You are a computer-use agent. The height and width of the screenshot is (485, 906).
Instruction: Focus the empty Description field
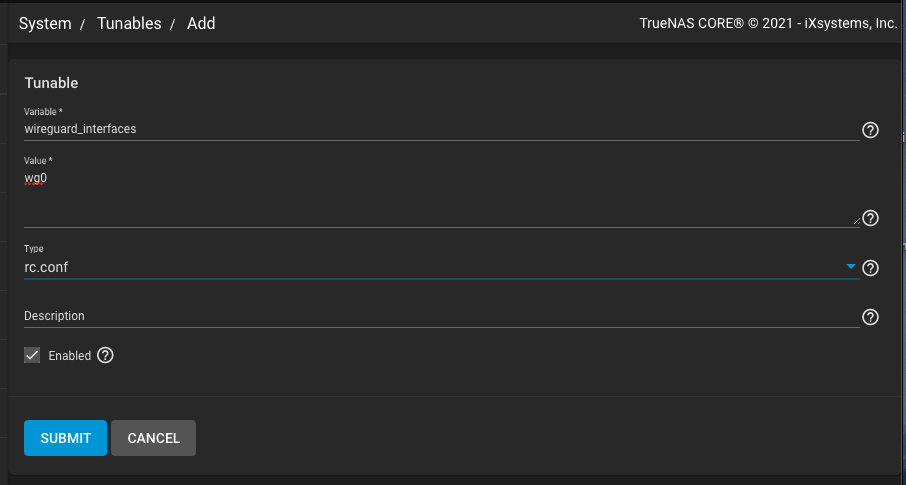[440, 316]
